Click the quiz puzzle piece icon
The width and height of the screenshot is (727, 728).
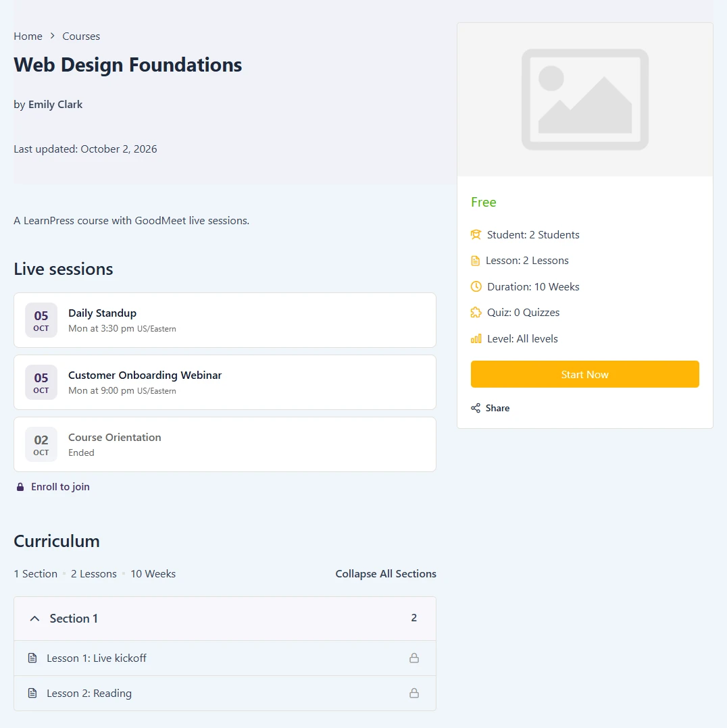(476, 313)
